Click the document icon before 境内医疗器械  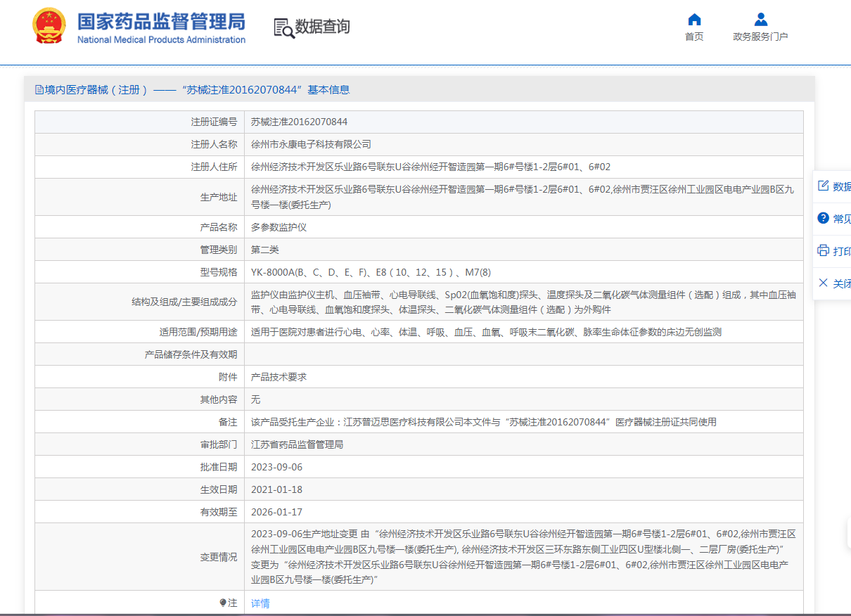(x=39, y=90)
